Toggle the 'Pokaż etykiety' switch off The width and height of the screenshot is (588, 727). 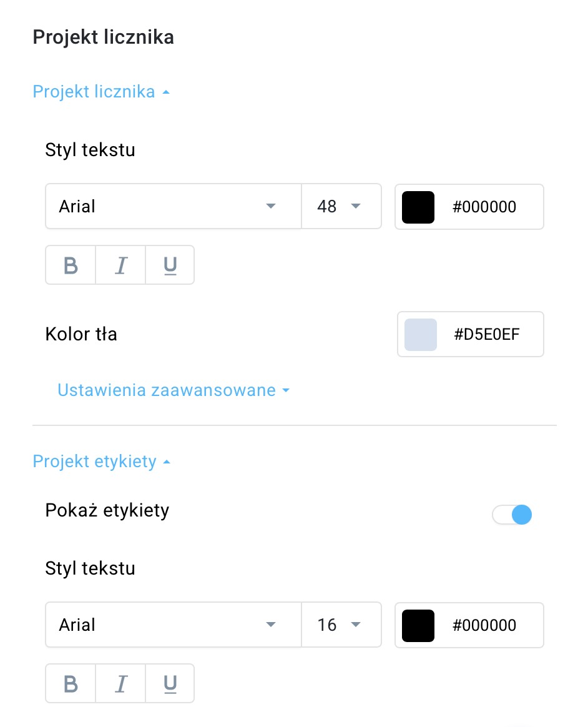[x=512, y=515]
